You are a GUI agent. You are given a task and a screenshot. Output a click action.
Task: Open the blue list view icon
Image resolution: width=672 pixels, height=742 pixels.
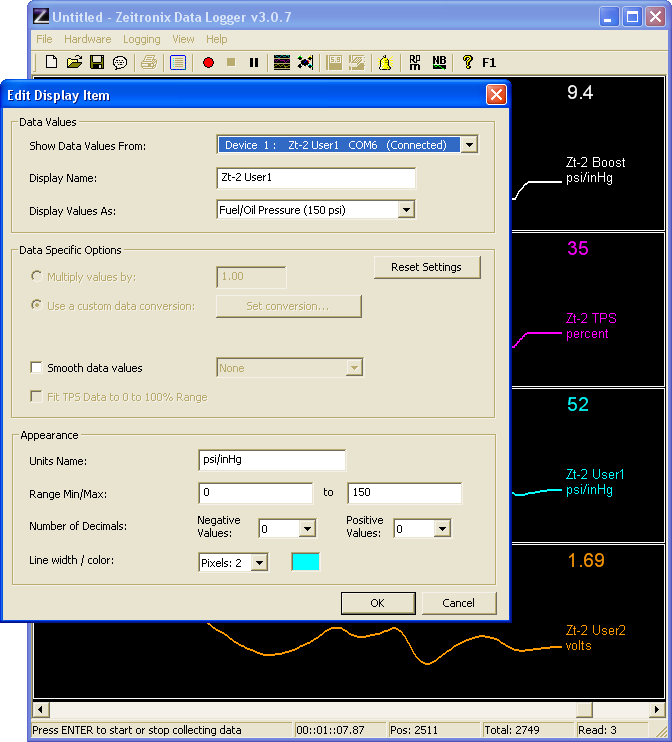[178, 62]
